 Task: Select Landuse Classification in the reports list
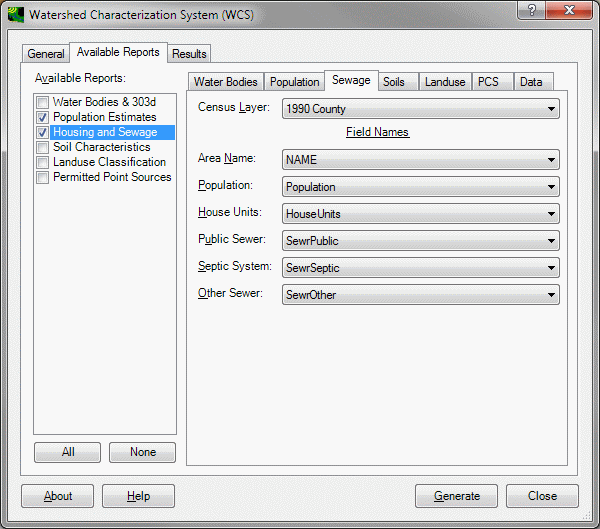pyautogui.click(x=109, y=162)
